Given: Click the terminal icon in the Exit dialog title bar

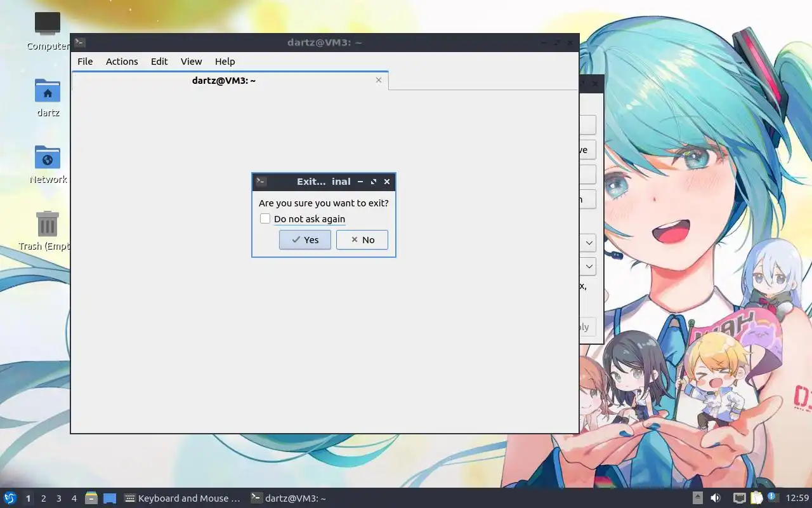Looking at the screenshot, I should point(261,182).
